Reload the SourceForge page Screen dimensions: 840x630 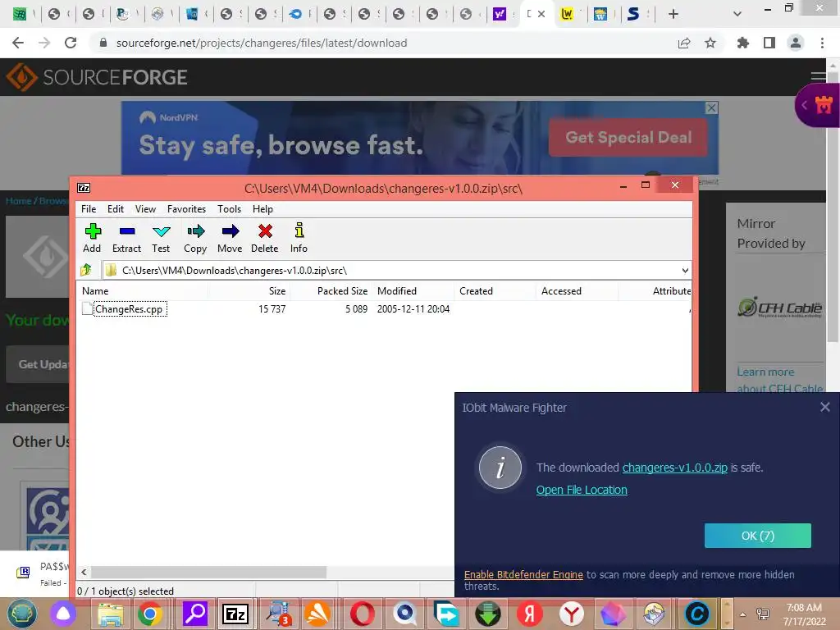coord(71,43)
